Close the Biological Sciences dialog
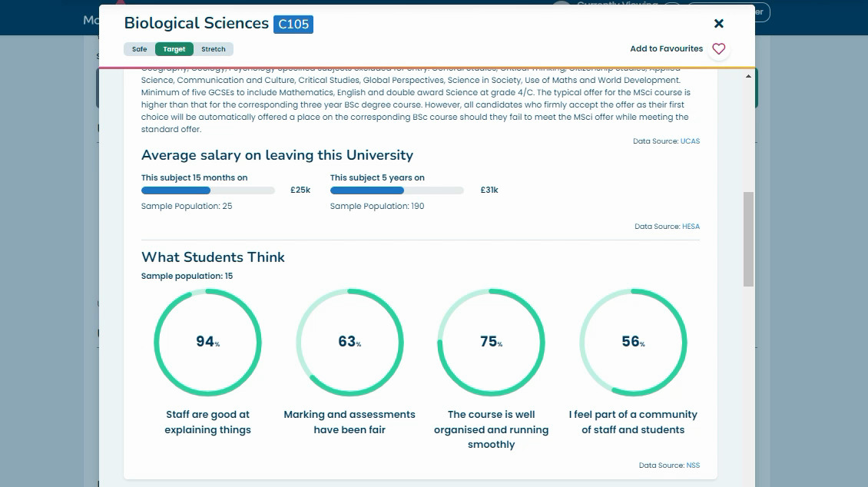Image resolution: width=868 pixels, height=487 pixels. pyautogui.click(x=719, y=24)
